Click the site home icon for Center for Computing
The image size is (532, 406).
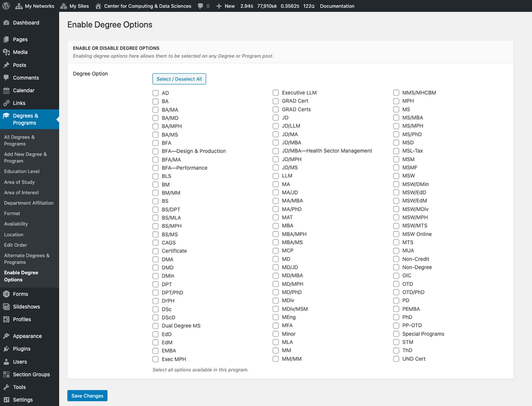coord(98,6)
